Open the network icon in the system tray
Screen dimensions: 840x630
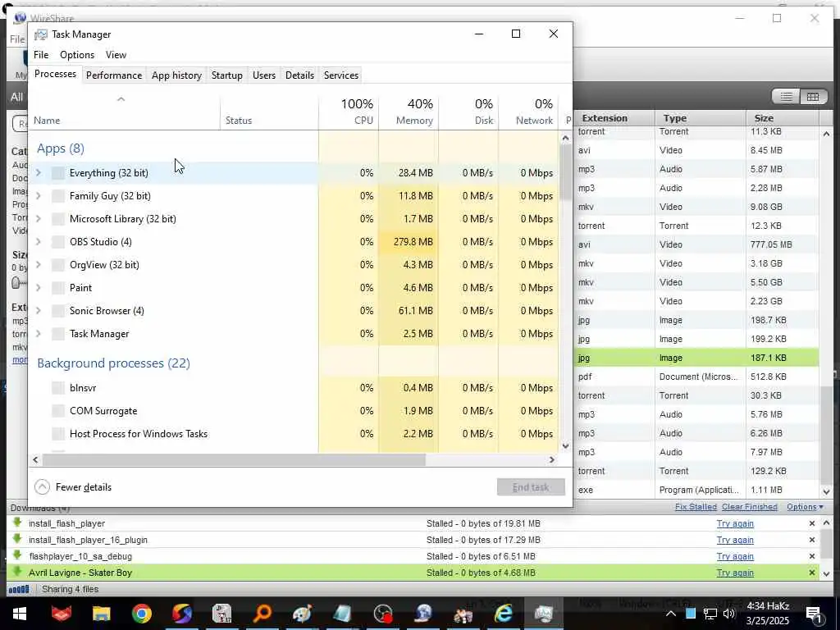[x=710, y=614]
